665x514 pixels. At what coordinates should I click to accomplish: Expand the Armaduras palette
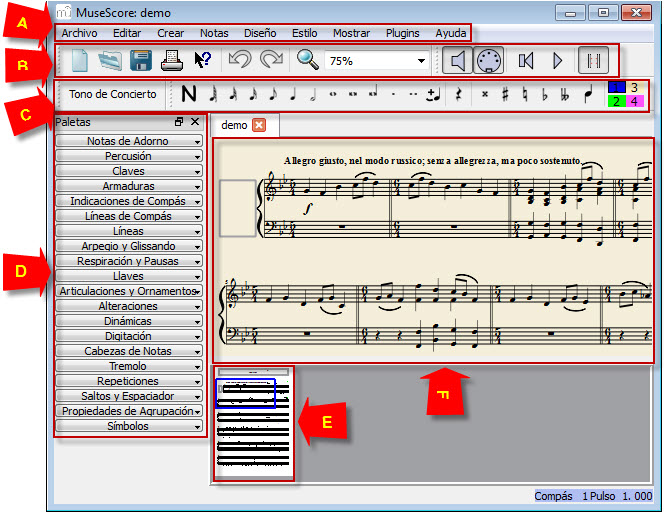[x=129, y=186]
